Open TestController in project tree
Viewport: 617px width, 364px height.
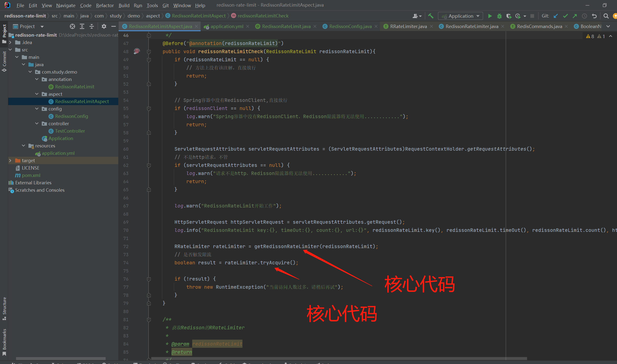[x=70, y=131]
